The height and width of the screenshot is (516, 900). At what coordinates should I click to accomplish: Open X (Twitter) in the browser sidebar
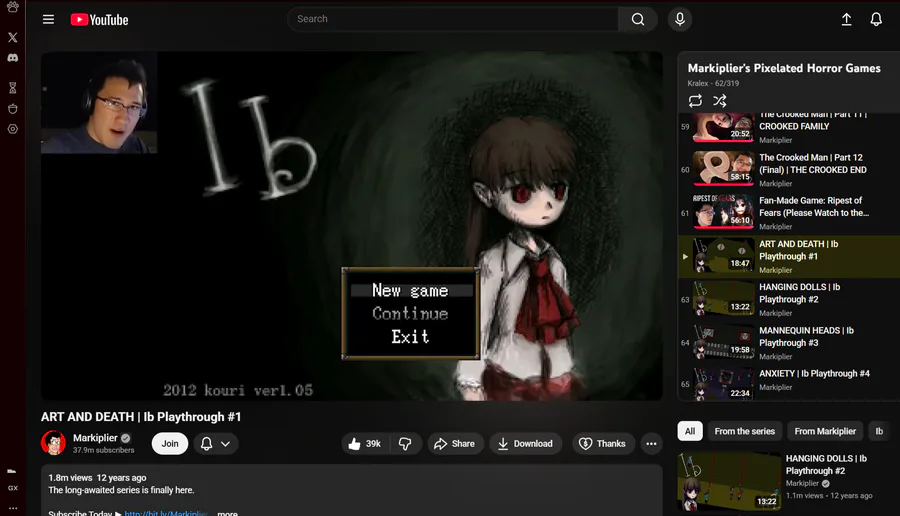13,37
